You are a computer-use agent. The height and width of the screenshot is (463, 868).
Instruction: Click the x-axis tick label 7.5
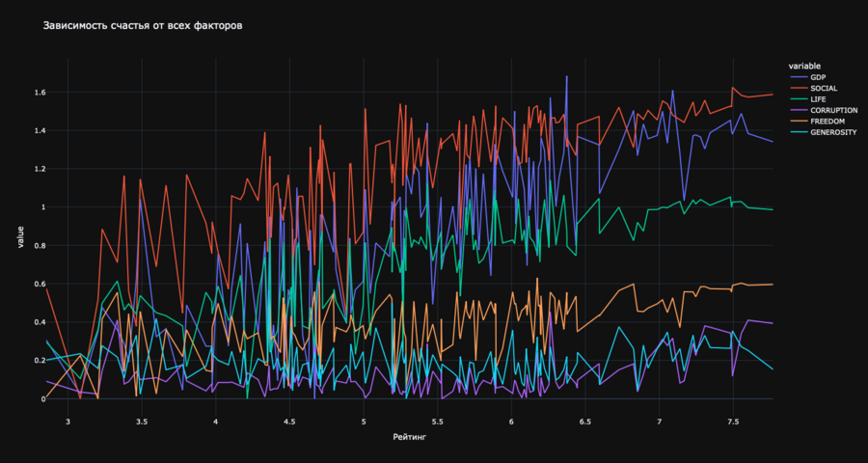(x=733, y=422)
